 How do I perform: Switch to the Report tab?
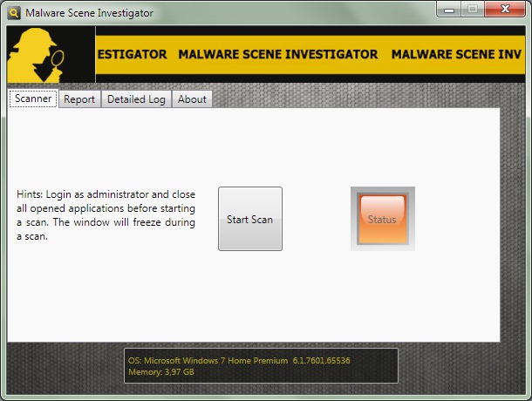pyautogui.click(x=79, y=99)
